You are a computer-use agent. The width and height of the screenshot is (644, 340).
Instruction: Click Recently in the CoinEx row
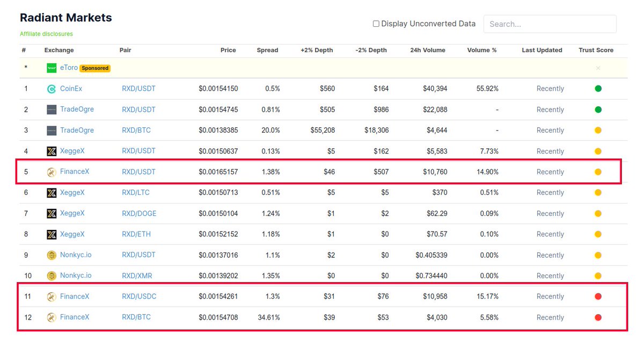[x=550, y=89]
